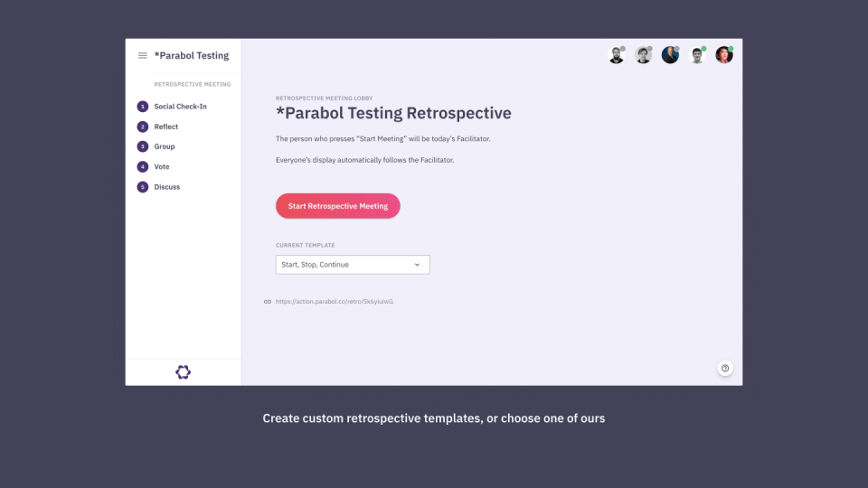Click the Parabol logo in sidebar footer
The width and height of the screenshot is (868, 488).
[x=183, y=372]
